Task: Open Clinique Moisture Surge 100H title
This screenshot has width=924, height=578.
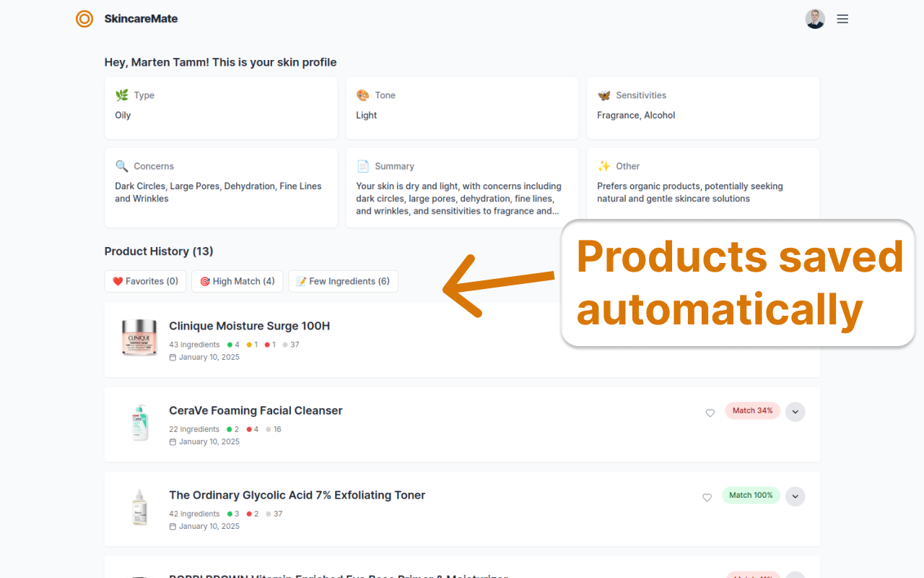Action: tap(250, 326)
